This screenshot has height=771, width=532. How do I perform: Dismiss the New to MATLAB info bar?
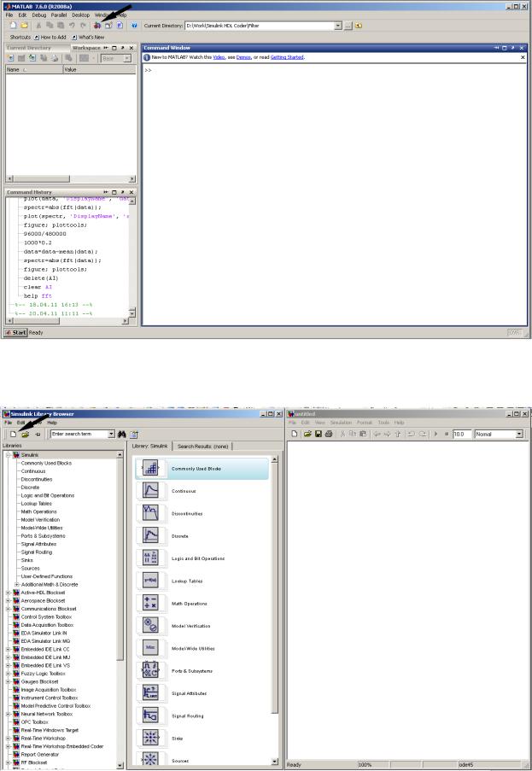tap(523, 57)
